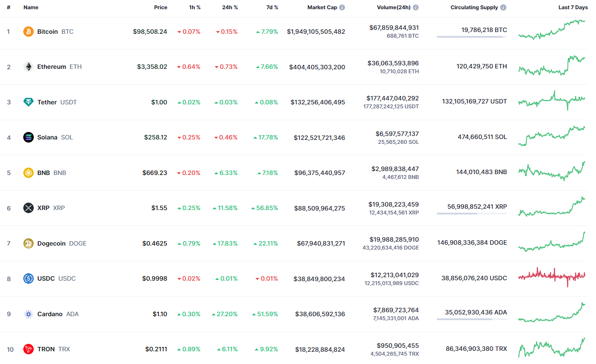Image resolution: width=596 pixels, height=364 pixels.
Task: Click the Solana SOL logo
Action: (28, 137)
